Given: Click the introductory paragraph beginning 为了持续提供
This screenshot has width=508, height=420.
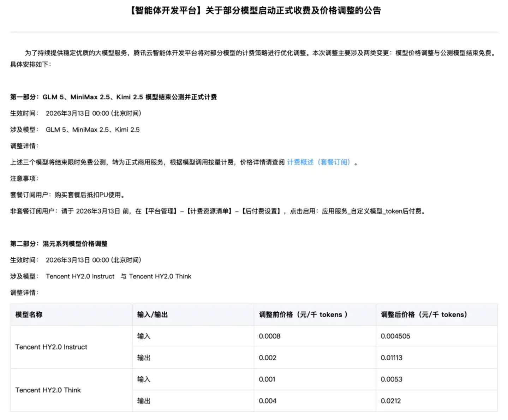Looking at the screenshot, I should [x=254, y=58].
